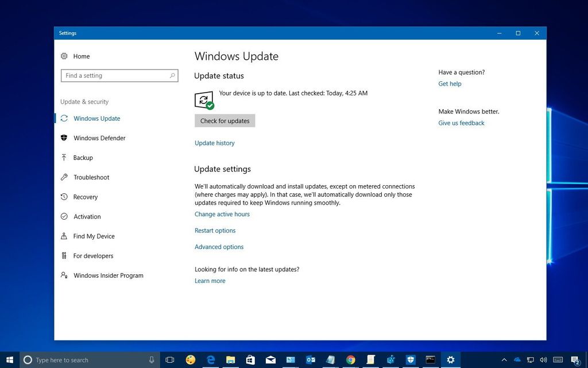Click the Check for updates button

tap(225, 121)
